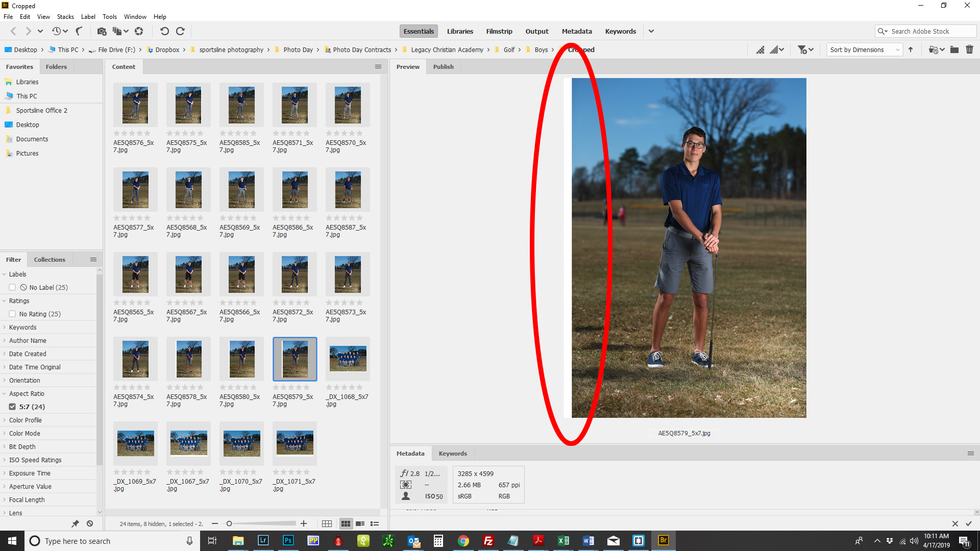Create a new folder
This screenshot has width=980, height=551.
click(x=954, y=49)
